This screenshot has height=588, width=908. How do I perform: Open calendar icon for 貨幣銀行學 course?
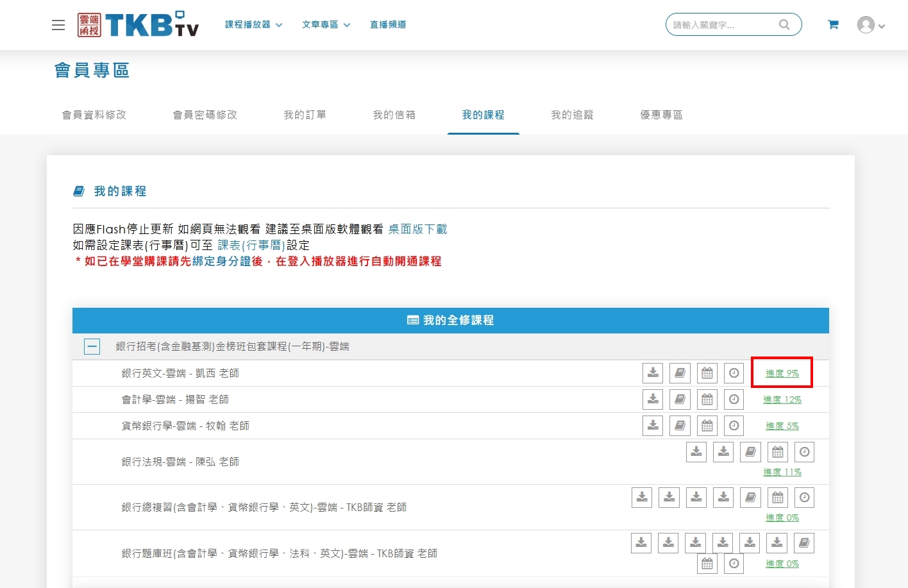pos(707,426)
